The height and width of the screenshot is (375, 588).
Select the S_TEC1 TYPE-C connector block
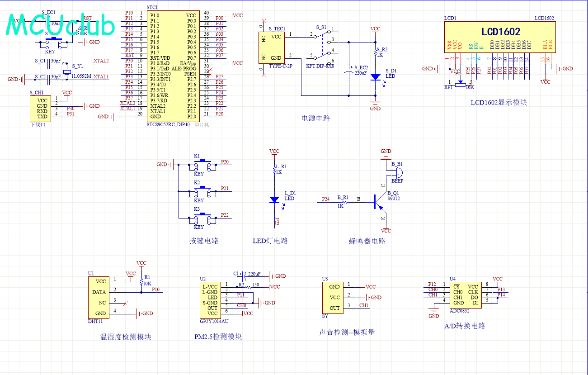tap(272, 47)
